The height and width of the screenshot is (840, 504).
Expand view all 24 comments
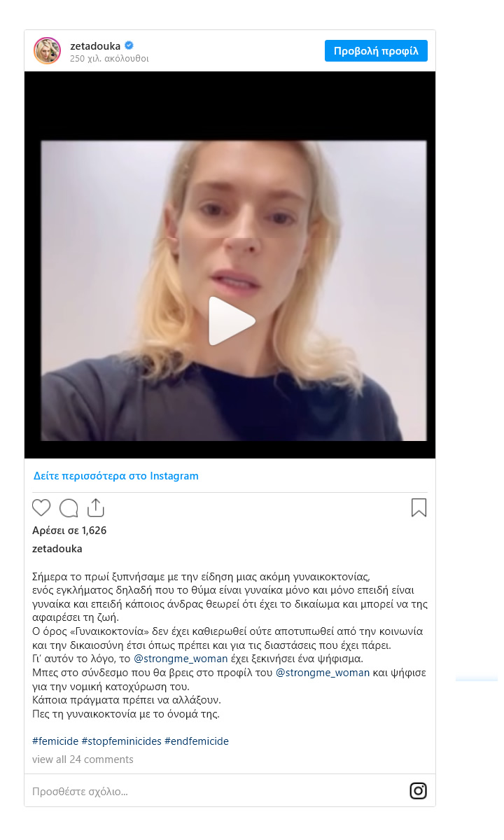click(x=83, y=759)
